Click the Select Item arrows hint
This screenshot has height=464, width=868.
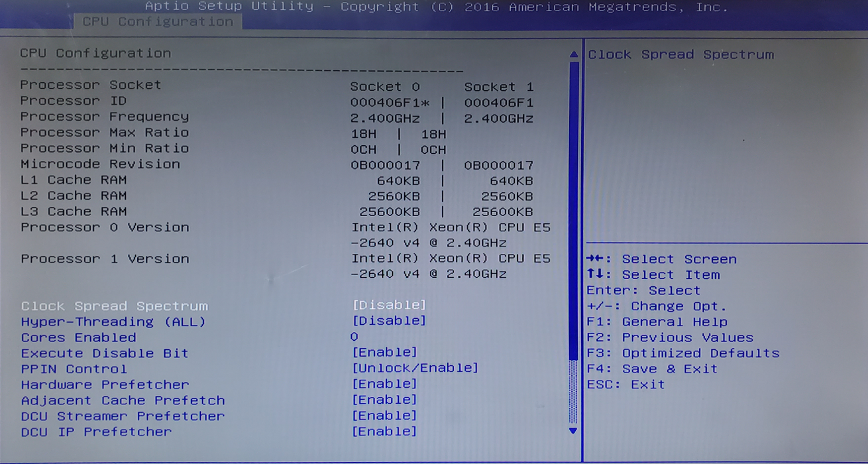(x=653, y=274)
